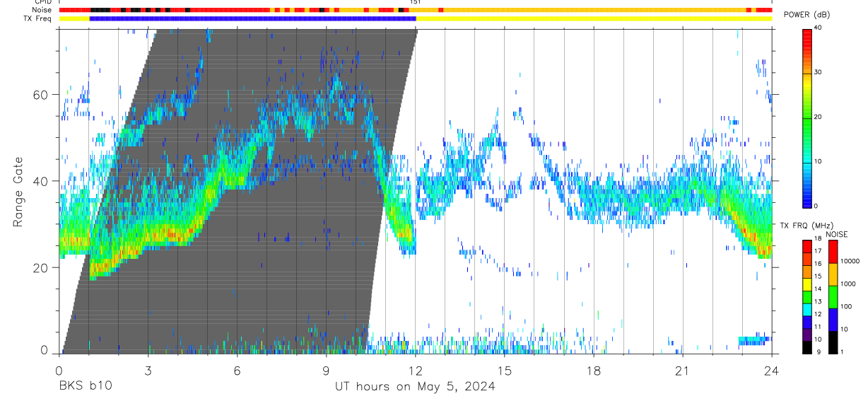The image size is (868, 401).
Task: Click the x-axis tick label 18
Action: coord(594,371)
